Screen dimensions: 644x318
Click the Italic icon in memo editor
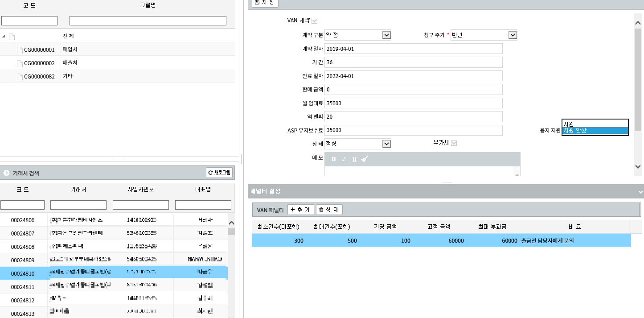344,159
